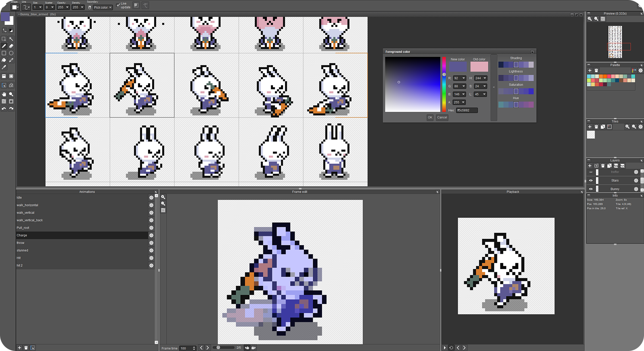Hide the Bunny layer with eye icon
Image resolution: width=644 pixels, height=351 pixels.
pyautogui.click(x=591, y=189)
